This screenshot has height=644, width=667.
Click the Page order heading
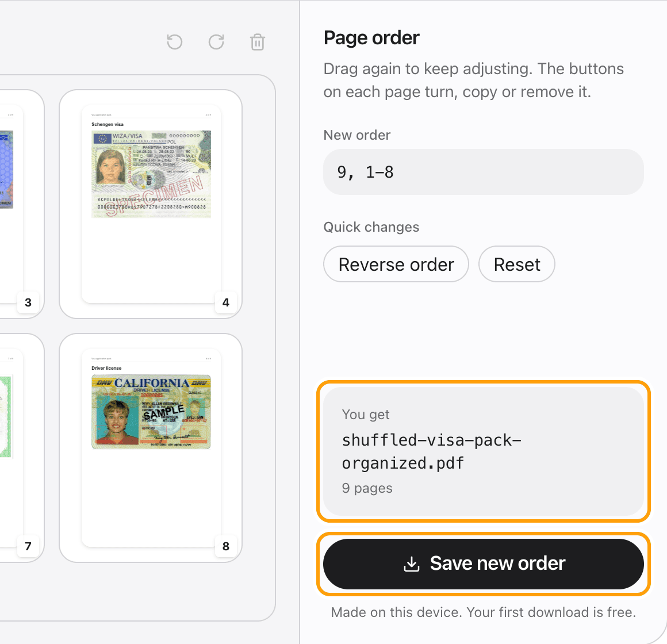[x=371, y=38]
